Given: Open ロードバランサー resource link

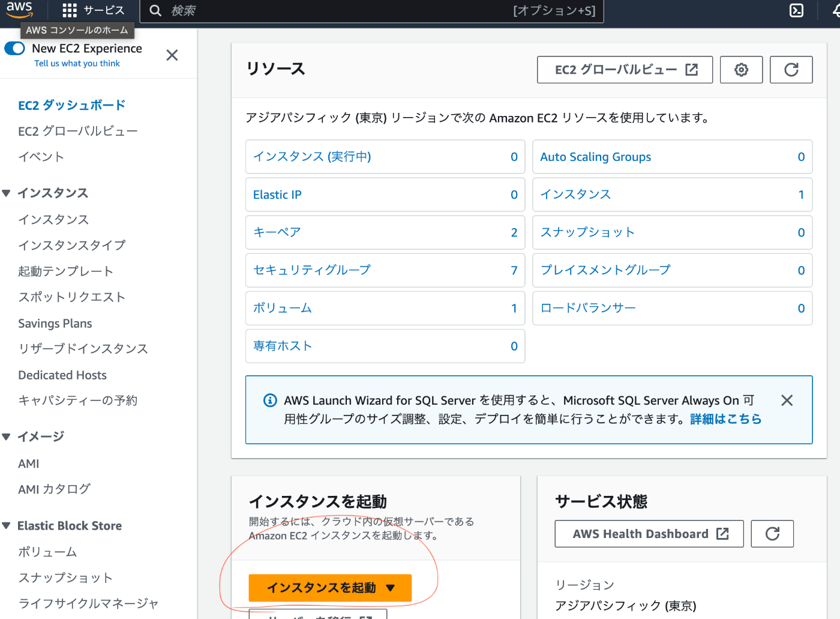Looking at the screenshot, I should pos(588,308).
